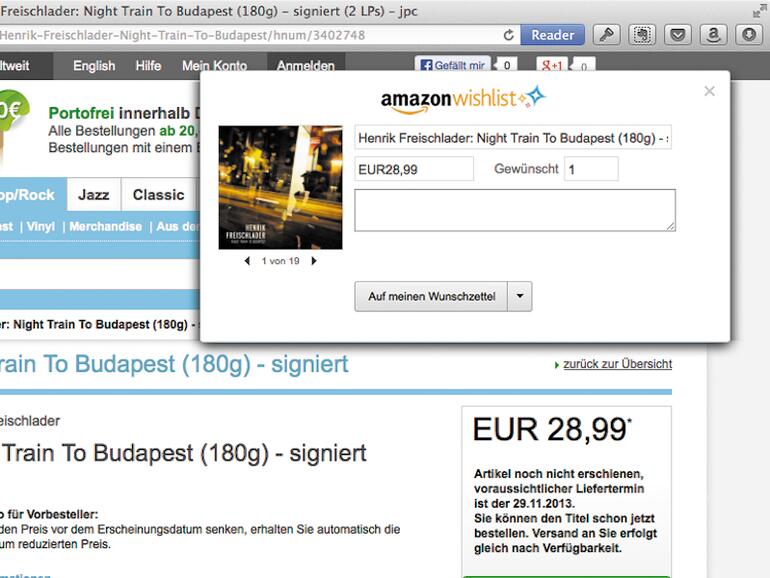Show next product image in wishlist popup

coord(314,261)
